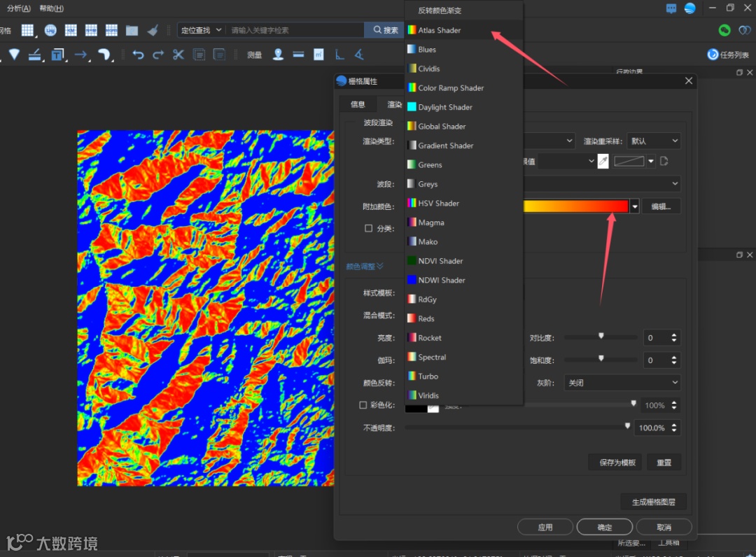Open the color ramp dropdown arrow
The image size is (756, 557).
(x=635, y=206)
